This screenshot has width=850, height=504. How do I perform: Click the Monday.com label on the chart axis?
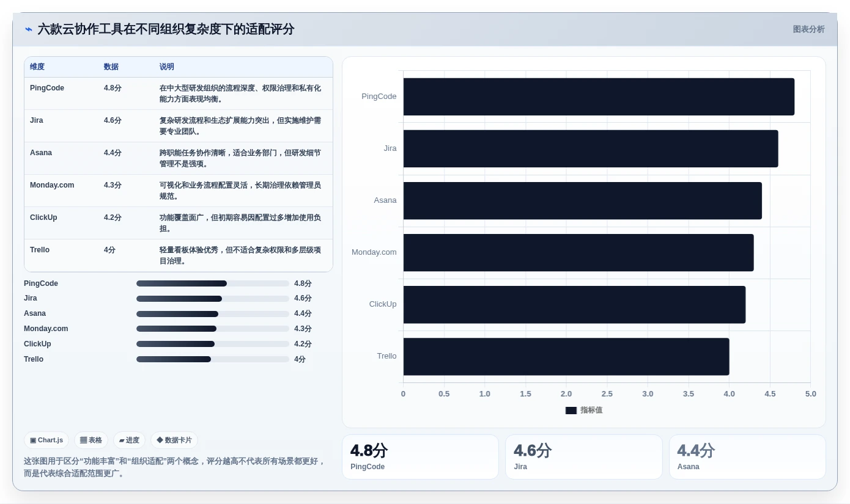click(x=374, y=252)
